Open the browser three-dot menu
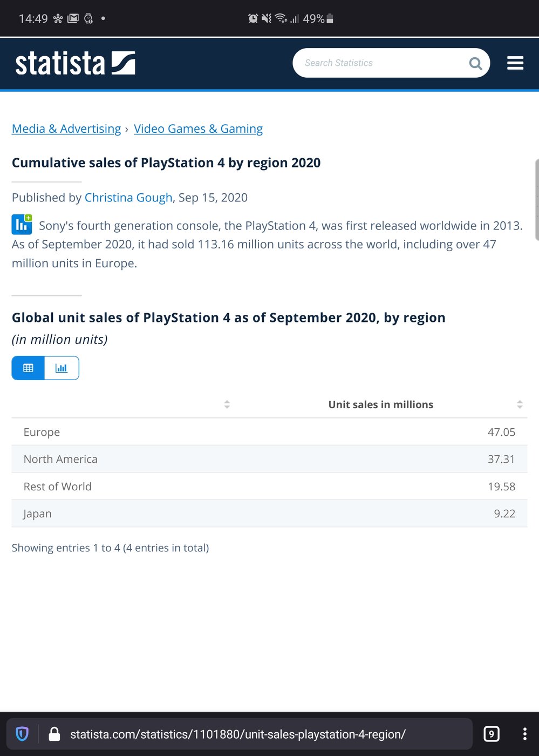This screenshot has width=539, height=756. tap(524, 734)
